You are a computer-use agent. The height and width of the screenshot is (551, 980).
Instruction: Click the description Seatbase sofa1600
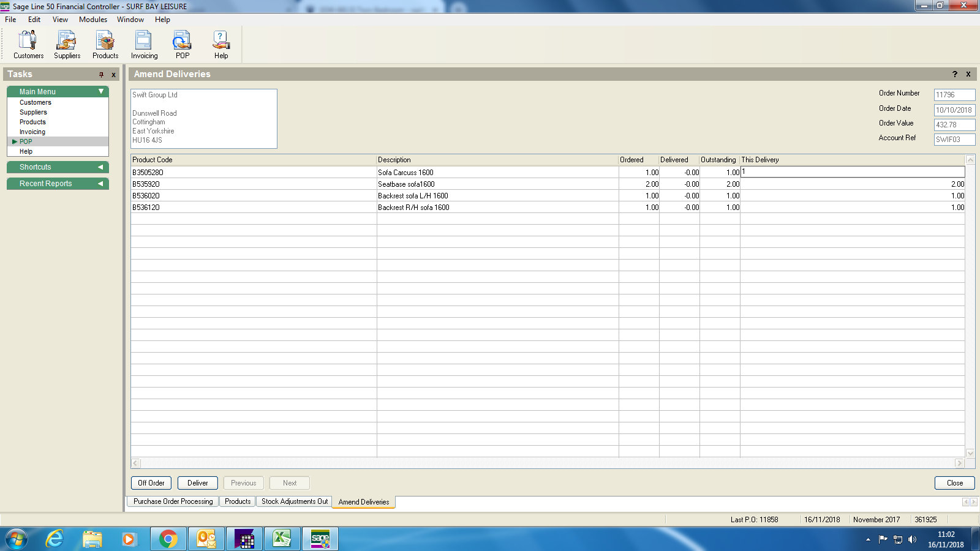(x=406, y=184)
